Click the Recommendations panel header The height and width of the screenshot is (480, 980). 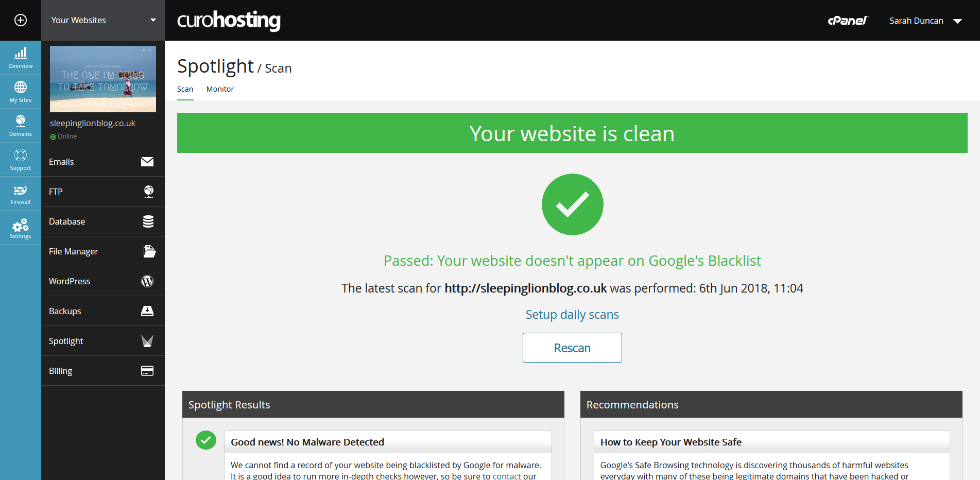771,404
